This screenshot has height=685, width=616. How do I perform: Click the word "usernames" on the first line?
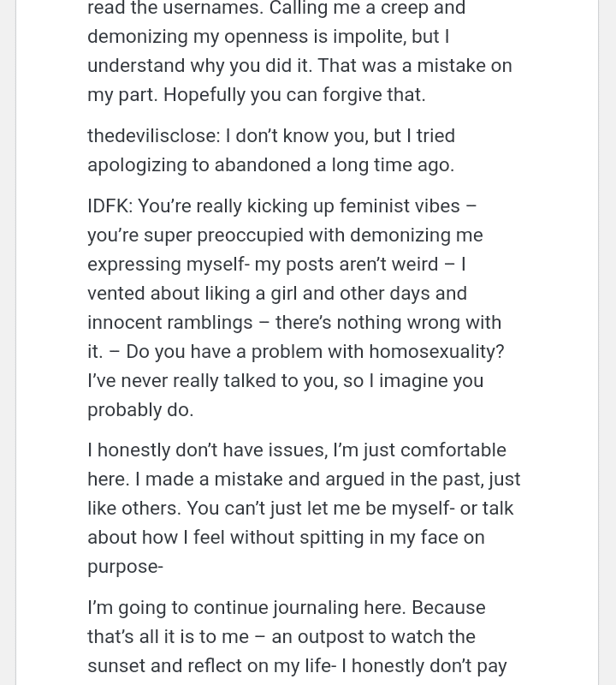click(210, 9)
